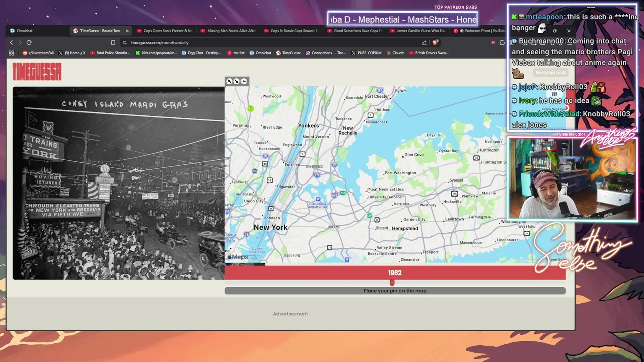Viewport: 644px width, 362px height.
Task: Click Levittown on the map
Action: [x=454, y=219]
